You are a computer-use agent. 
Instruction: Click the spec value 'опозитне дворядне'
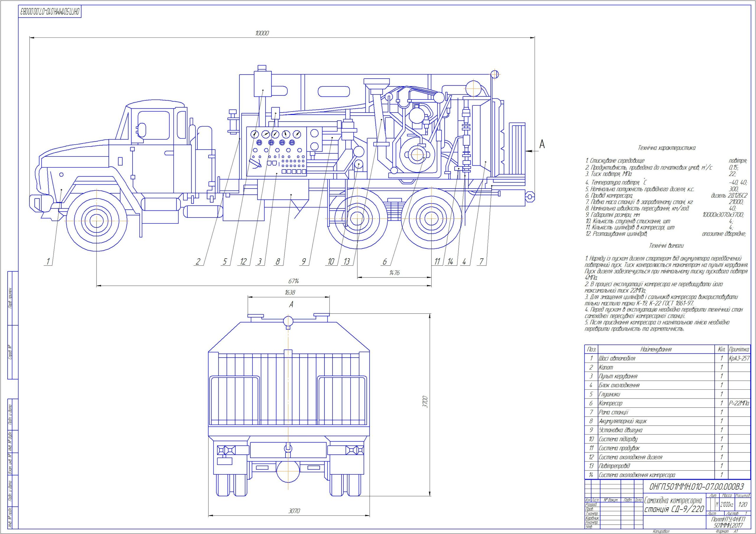[x=724, y=234]
